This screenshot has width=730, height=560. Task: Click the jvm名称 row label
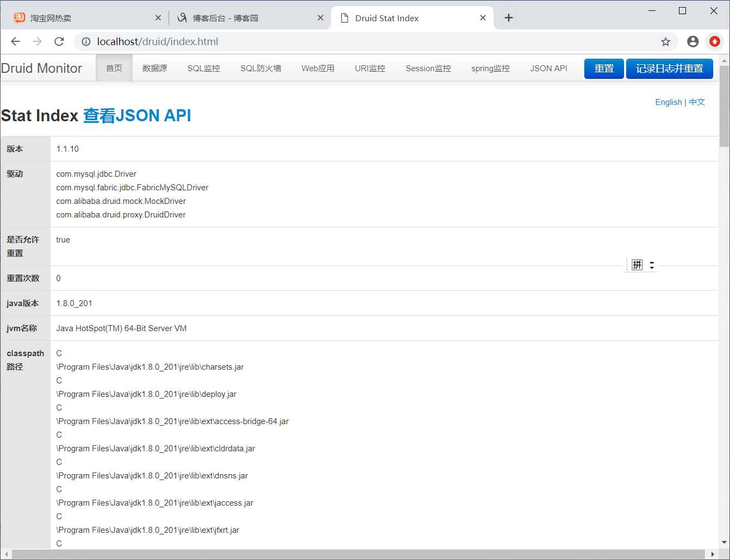coord(22,328)
